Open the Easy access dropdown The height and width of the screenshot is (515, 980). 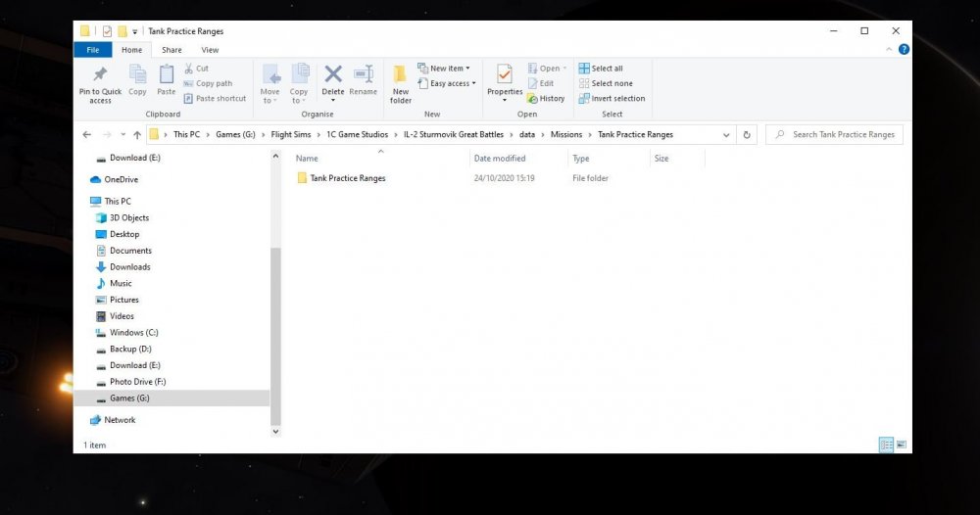(x=447, y=83)
